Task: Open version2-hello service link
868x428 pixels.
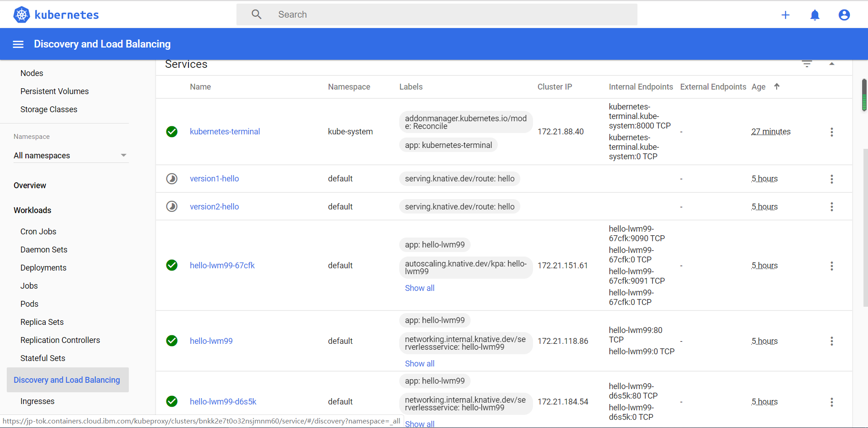Action: [214, 207]
